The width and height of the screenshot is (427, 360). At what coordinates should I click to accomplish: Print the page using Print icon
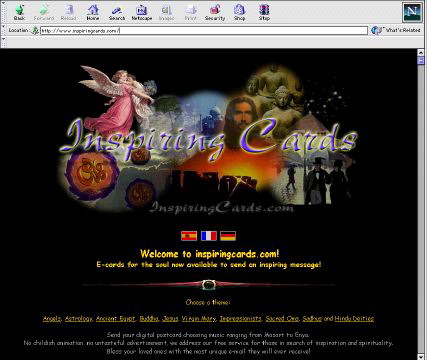pos(191,13)
